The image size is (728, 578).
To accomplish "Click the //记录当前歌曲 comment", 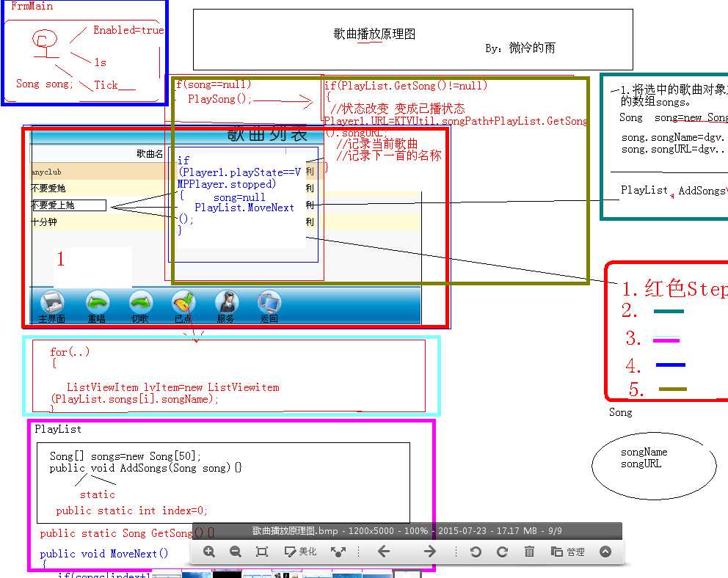I will (x=376, y=143).
